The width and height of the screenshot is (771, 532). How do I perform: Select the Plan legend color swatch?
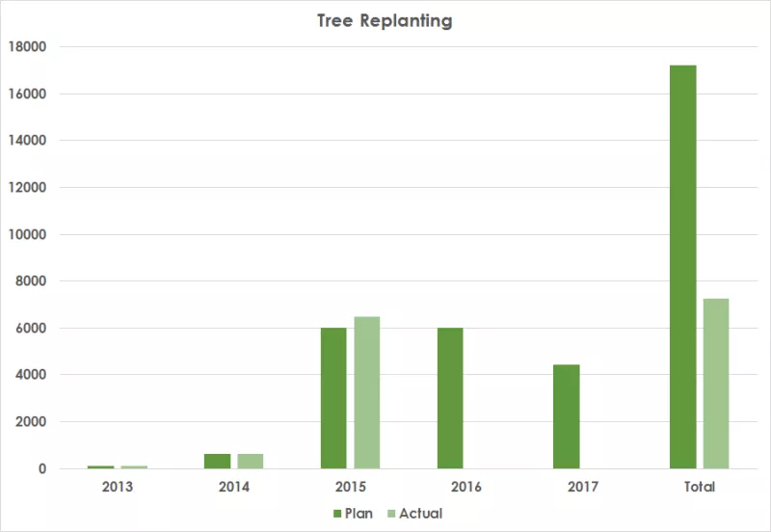click(x=337, y=514)
